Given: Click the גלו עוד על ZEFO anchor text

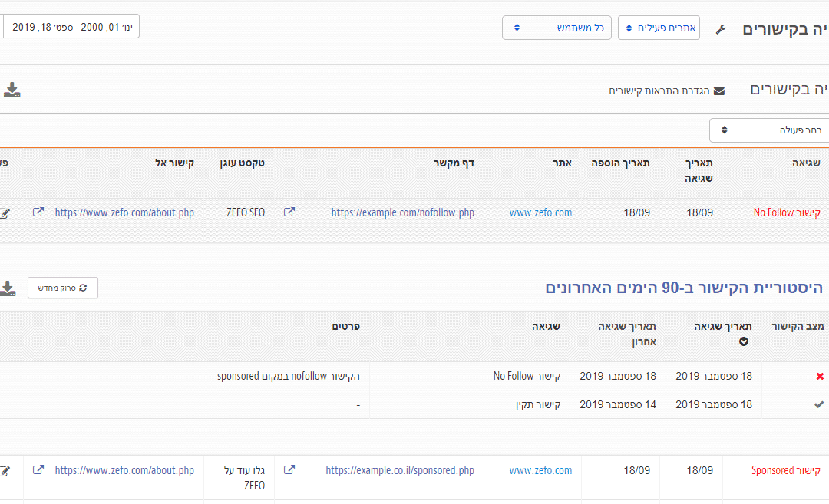Looking at the screenshot, I should (x=244, y=478).
